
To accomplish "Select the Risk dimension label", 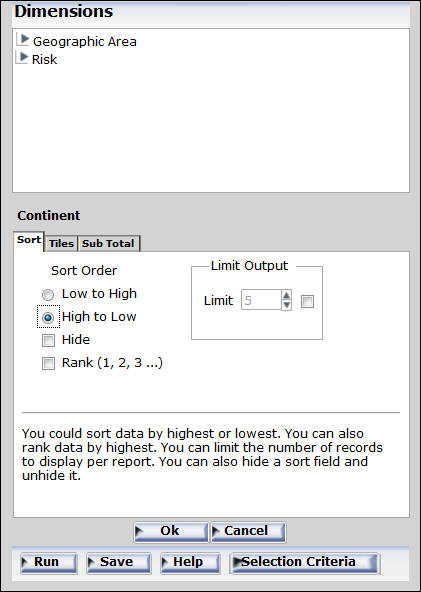I will [45, 60].
